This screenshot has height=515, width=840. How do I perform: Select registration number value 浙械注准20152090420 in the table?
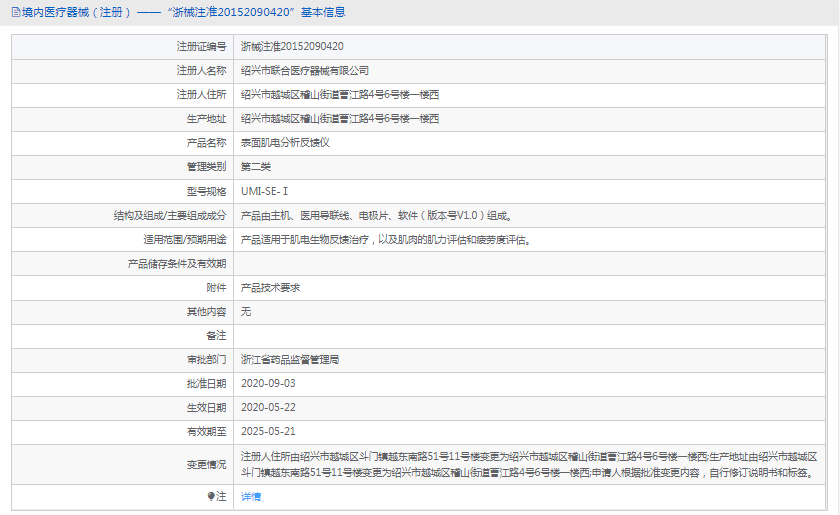point(292,47)
